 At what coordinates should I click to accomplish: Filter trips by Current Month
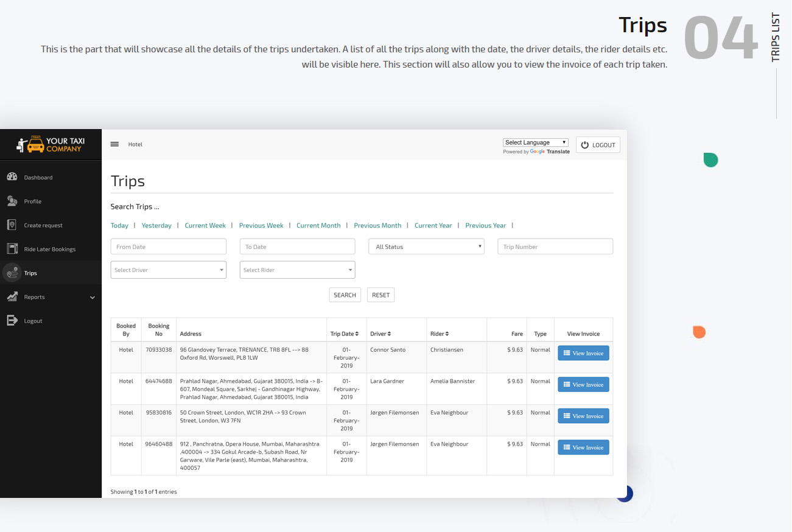tap(318, 225)
